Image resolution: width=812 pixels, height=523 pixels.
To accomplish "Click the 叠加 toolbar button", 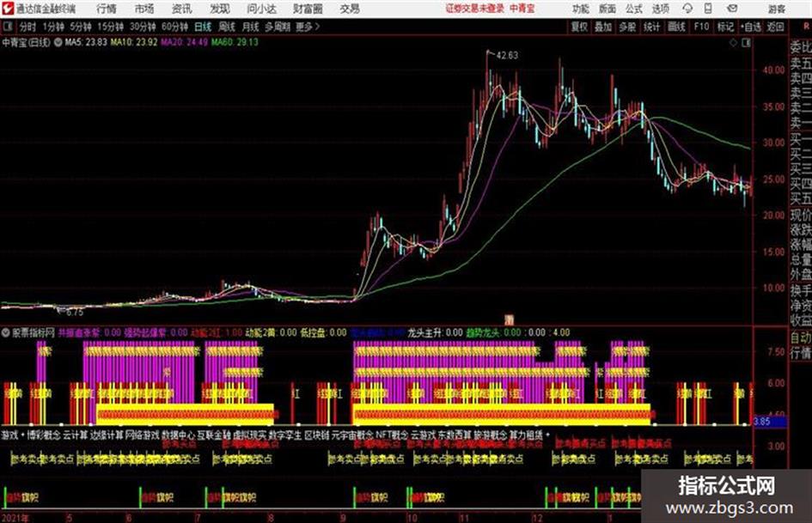I will 603,27.
